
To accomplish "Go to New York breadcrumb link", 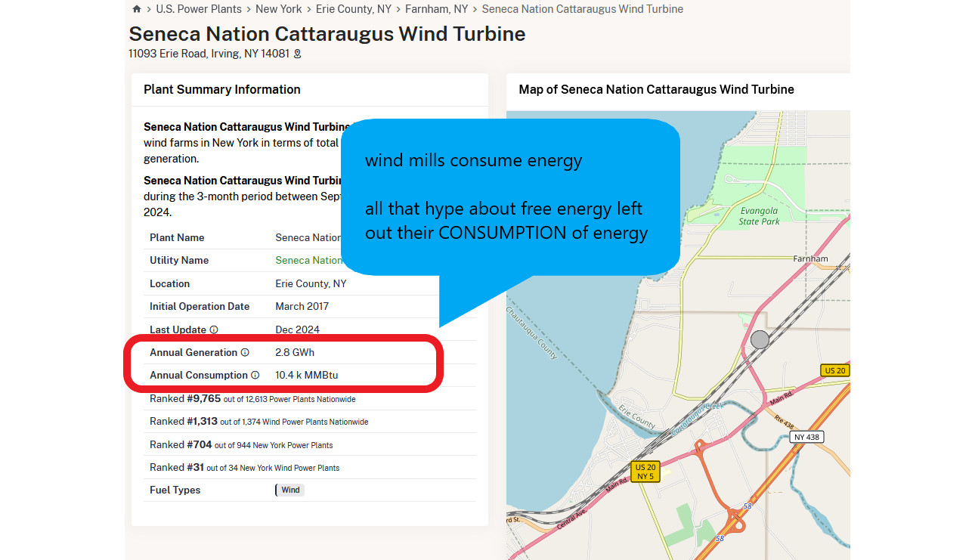I will pos(278,9).
